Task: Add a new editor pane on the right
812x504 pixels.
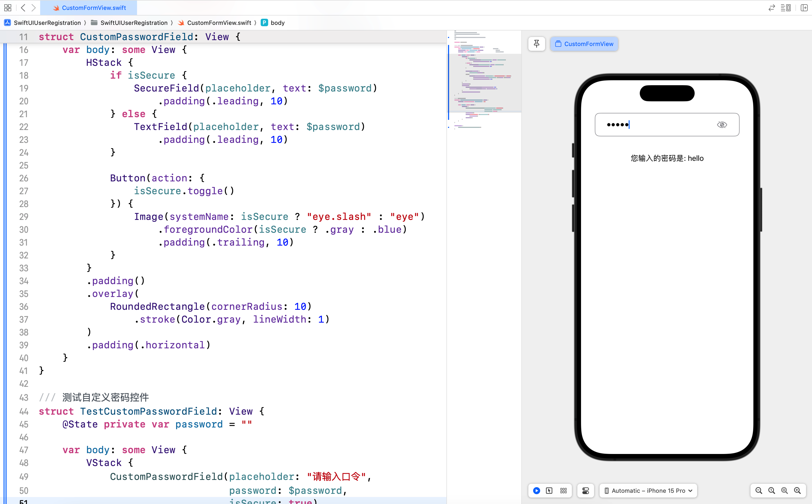Action: [804, 8]
